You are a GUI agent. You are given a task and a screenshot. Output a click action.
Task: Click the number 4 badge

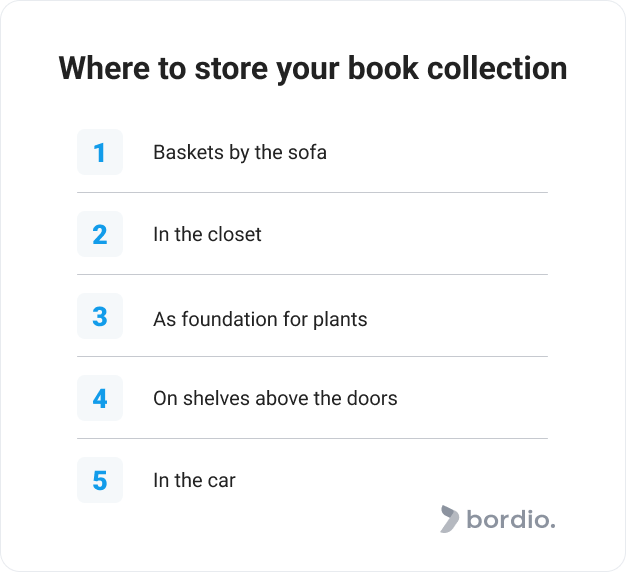(x=100, y=398)
